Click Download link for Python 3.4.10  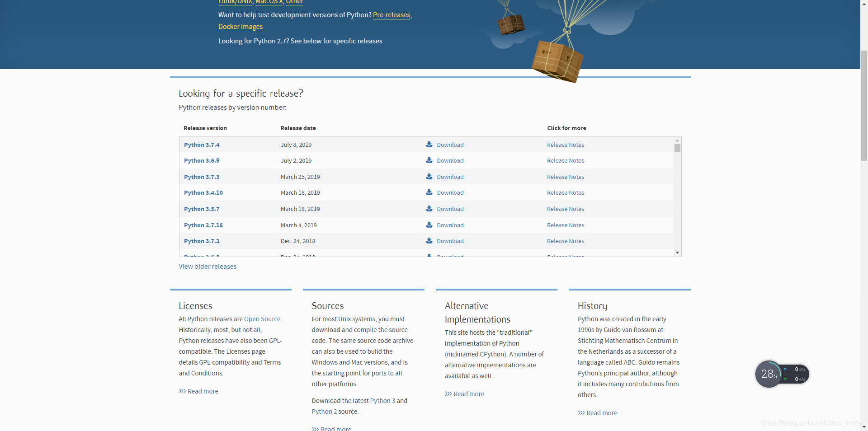[450, 193]
